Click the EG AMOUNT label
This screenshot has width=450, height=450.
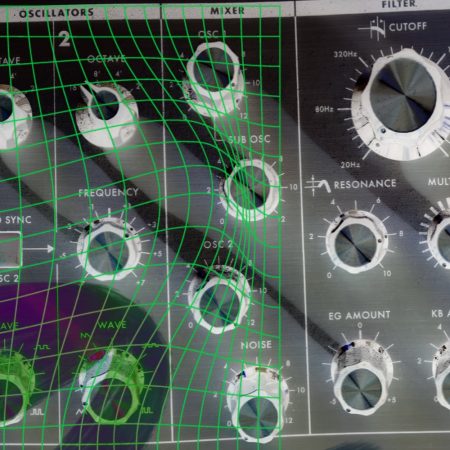pos(359,315)
